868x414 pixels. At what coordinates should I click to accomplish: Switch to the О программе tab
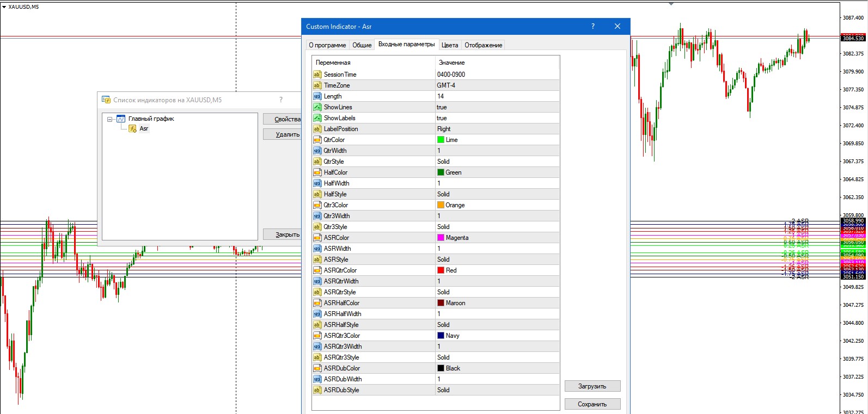click(327, 45)
